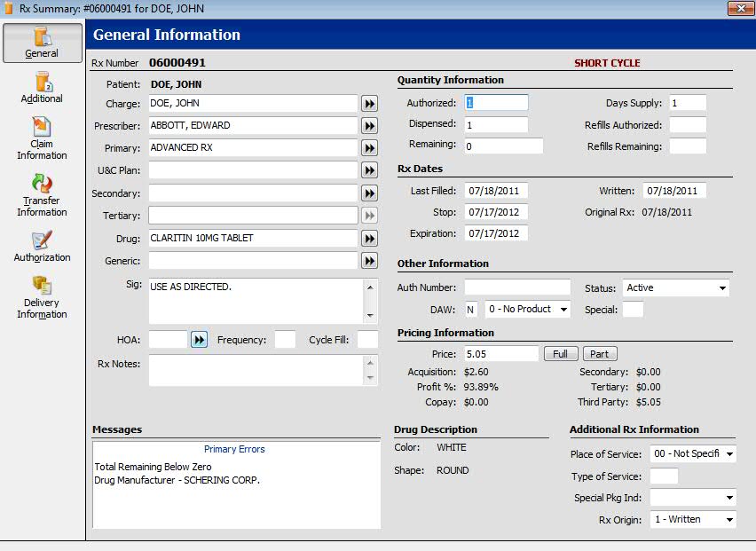Image resolution: width=756 pixels, height=551 pixels.
Task: Open the Authorization section
Action: point(42,247)
